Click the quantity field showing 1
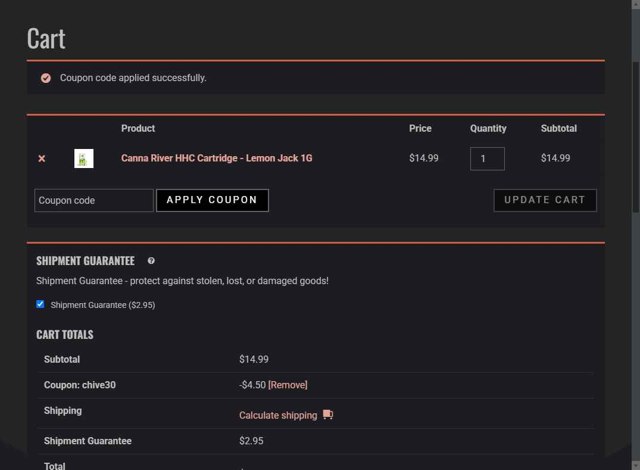This screenshot has height=470, width=640. pos(487,158)
